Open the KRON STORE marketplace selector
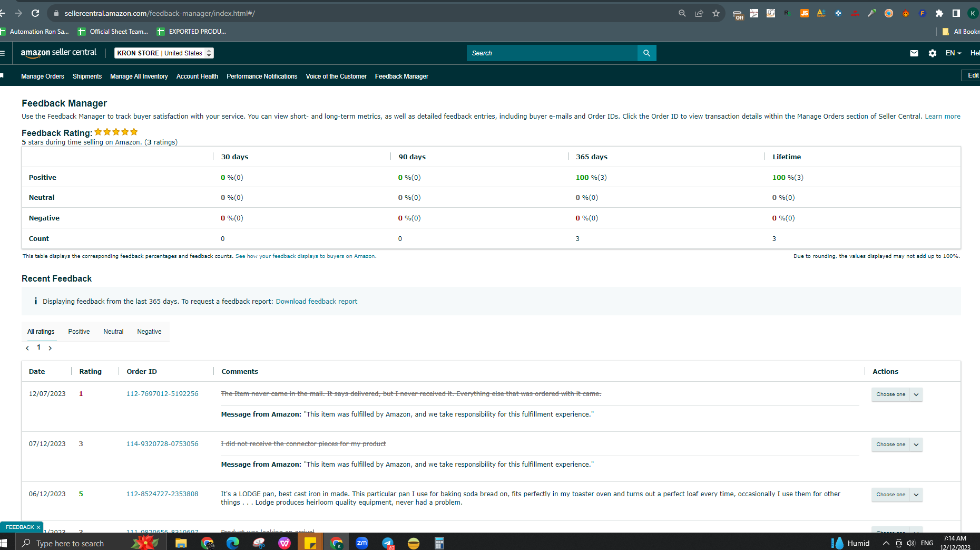This screenshot has width=980, height=550. 164,53
